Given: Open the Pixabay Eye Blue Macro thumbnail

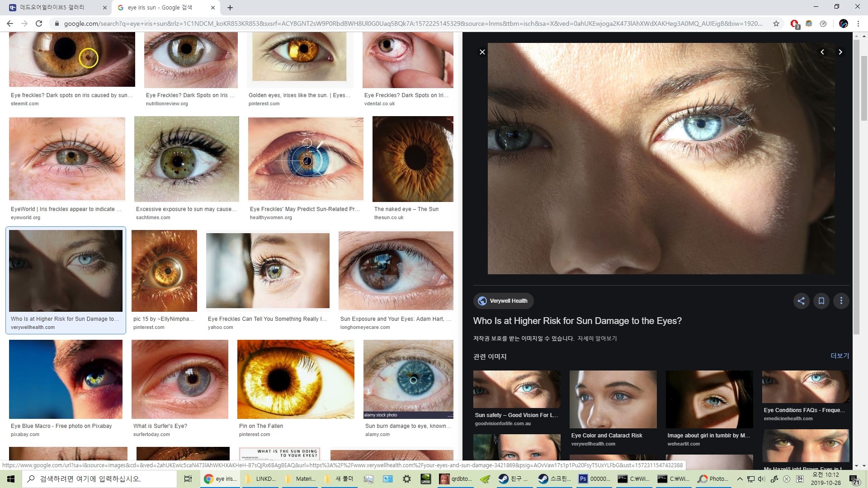Looking at the screenshot, I should pyautogui.click(x=66, y=380).
